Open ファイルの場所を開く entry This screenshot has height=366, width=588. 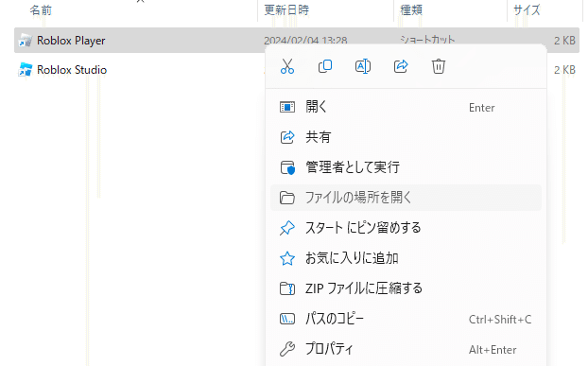406,198
